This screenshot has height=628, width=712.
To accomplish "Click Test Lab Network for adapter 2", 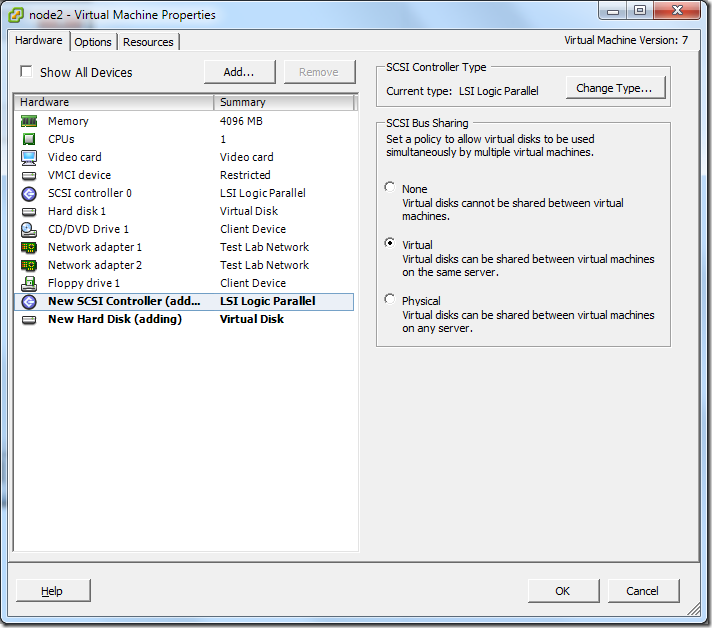I will [264, 265].
